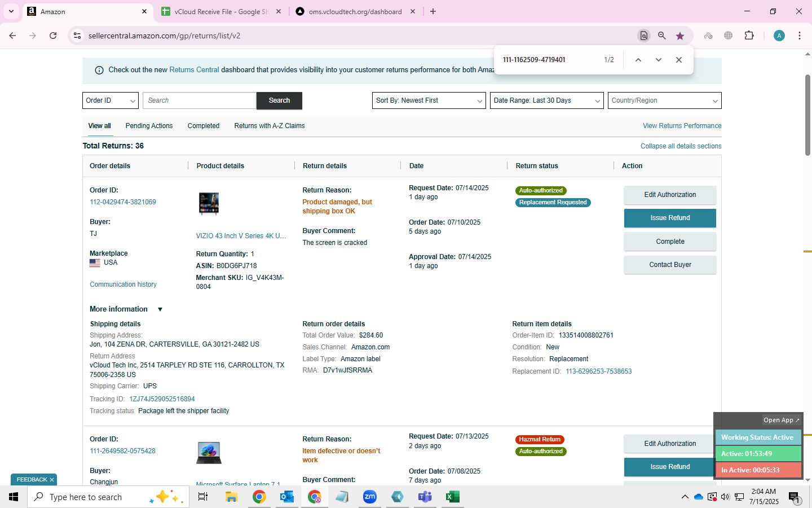Open replacement ID 113-6296253-7538653
Screen dimensions: 812x508
pos(599,371)
